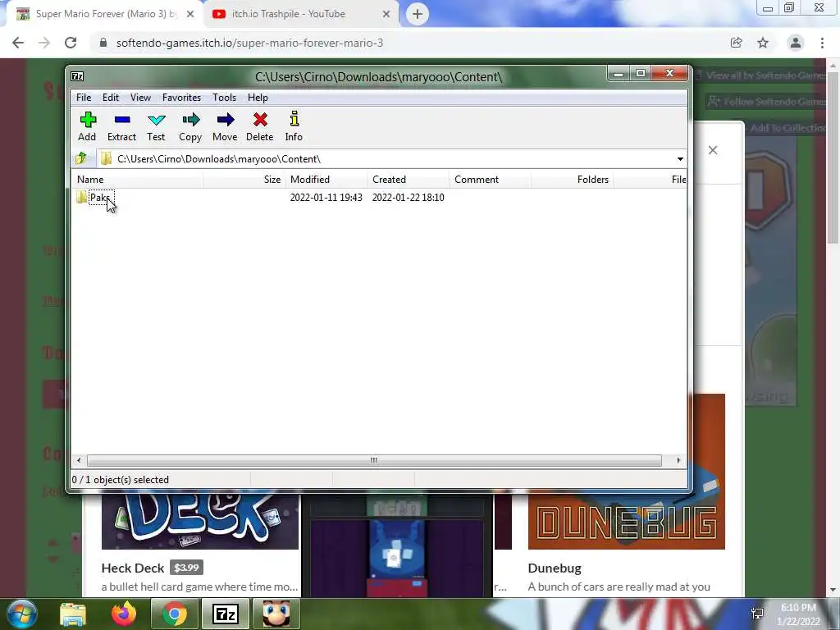
Task: Click the Extract toolbar icon
Action: [121, 127]
